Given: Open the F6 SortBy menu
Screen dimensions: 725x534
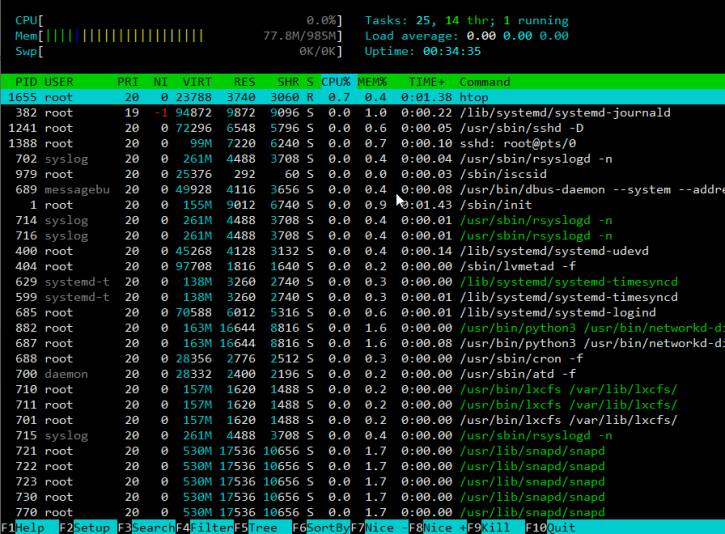Looking at the screenshot, I should tap(322, 527).
